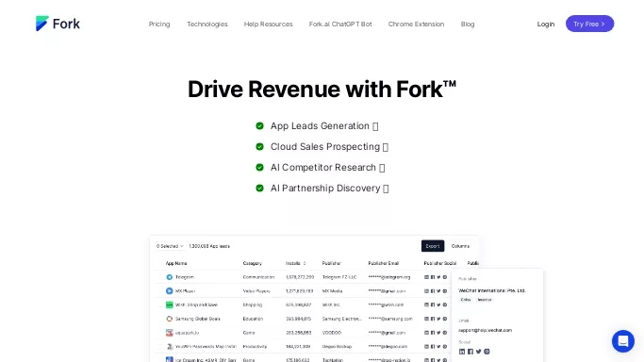Click the Drive Revenue with Fork headline
Screen dimensions: 644x362
tap(322, 89)
